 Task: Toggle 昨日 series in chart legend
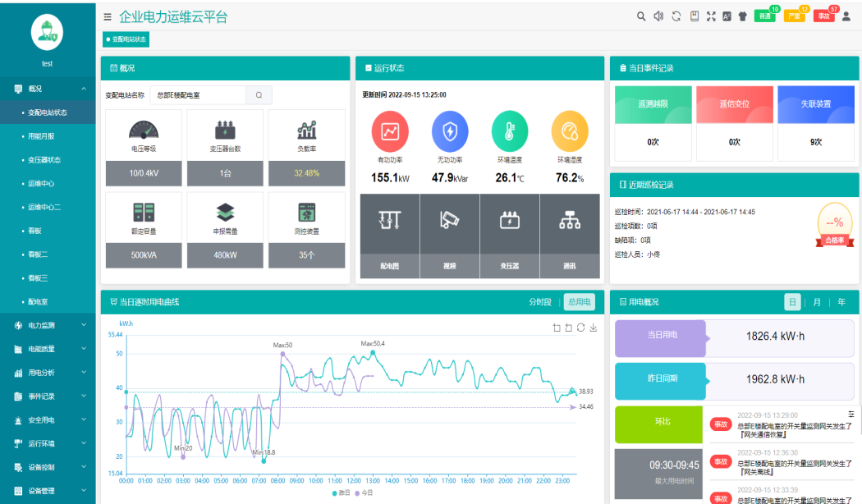coord(341,493)
